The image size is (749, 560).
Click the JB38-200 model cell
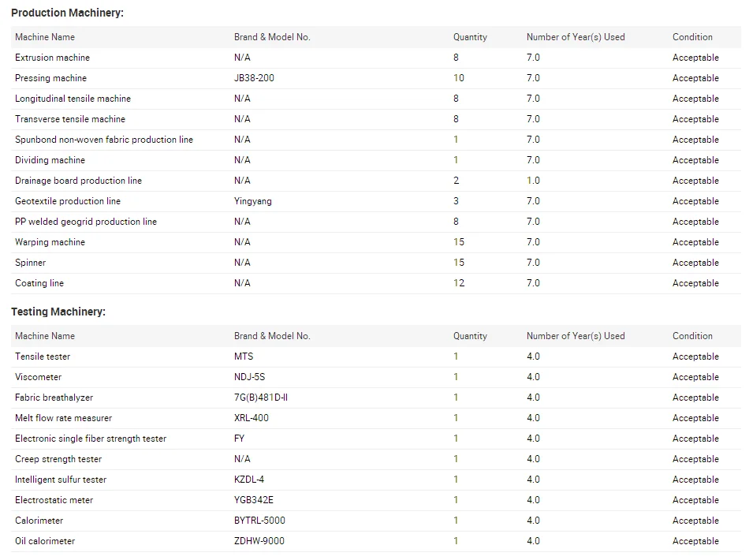pyautogui.click(x=254, y=78)
